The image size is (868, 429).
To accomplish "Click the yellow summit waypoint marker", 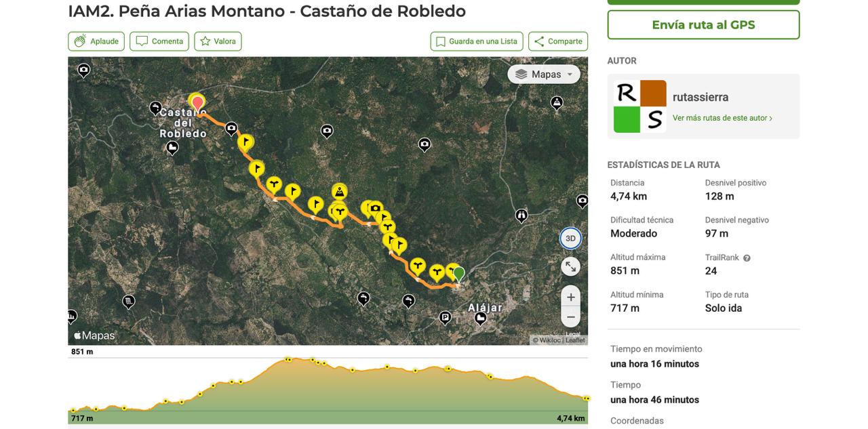I will point(340,192).
